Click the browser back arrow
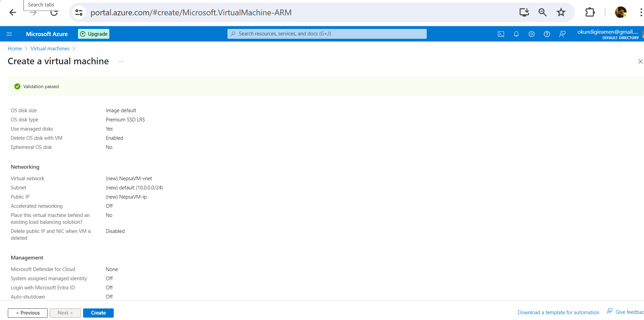This screenshot has width=644, height=320. (13, 13)
